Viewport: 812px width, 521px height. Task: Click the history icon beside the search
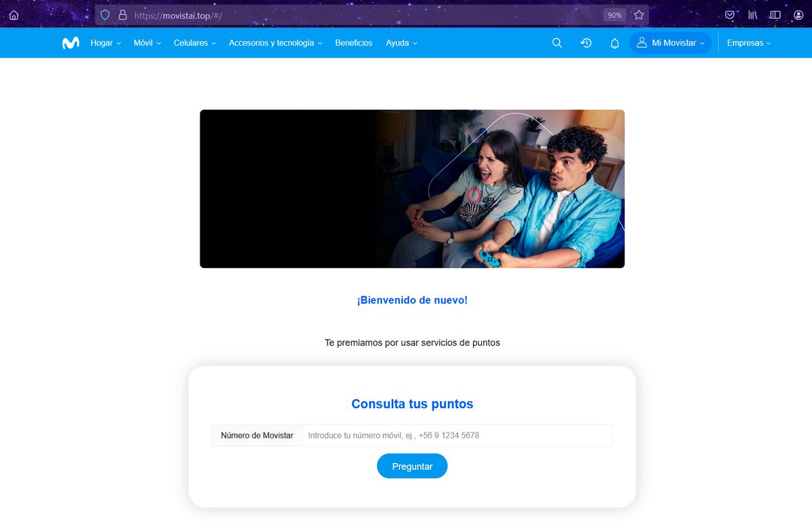[x=586, y=43]
